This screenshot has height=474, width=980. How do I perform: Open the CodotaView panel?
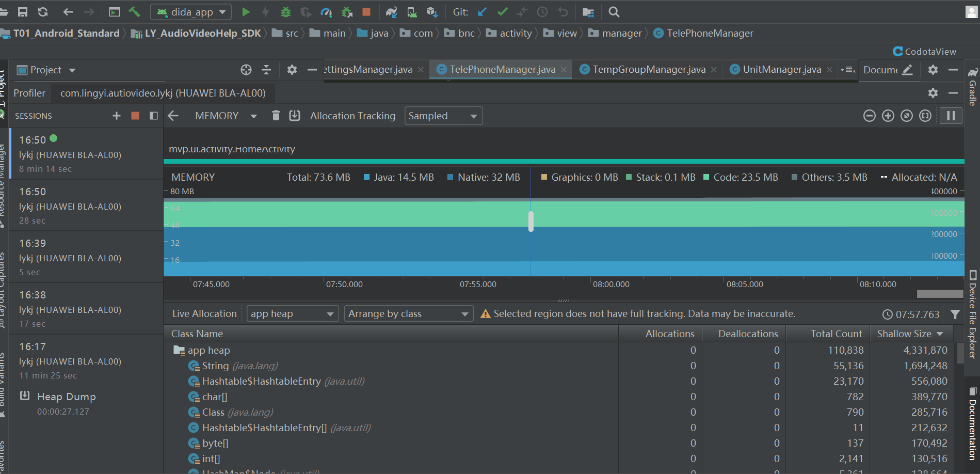pyautogui.click(x=924, y=52)
